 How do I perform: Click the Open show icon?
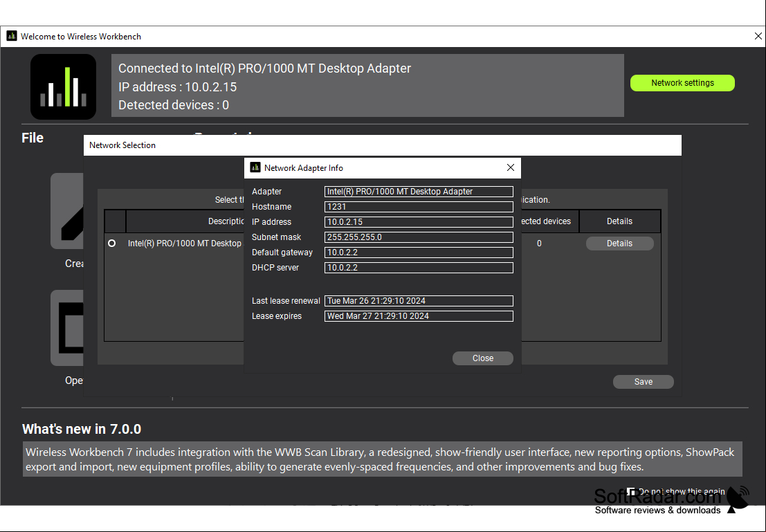tap(67, 328)
